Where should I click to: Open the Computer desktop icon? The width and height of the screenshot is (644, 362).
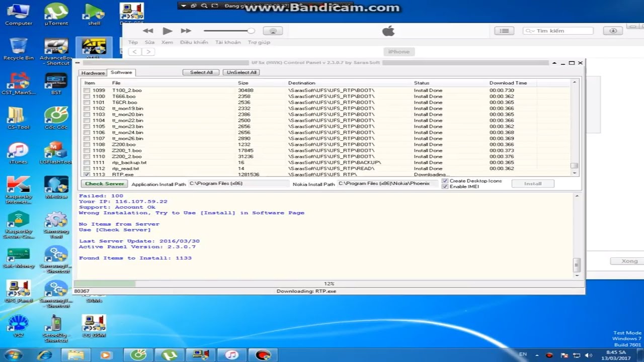coord(19,14)
